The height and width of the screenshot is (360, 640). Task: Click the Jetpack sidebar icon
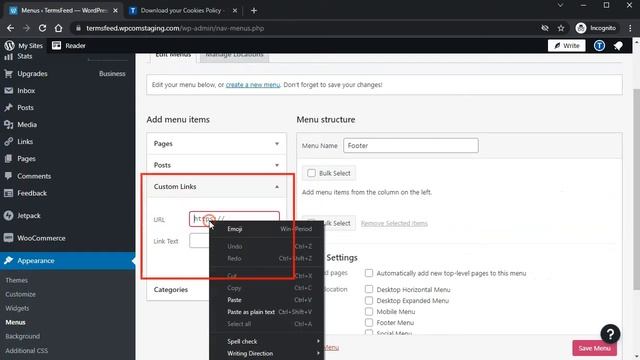[x=8, y=216]
